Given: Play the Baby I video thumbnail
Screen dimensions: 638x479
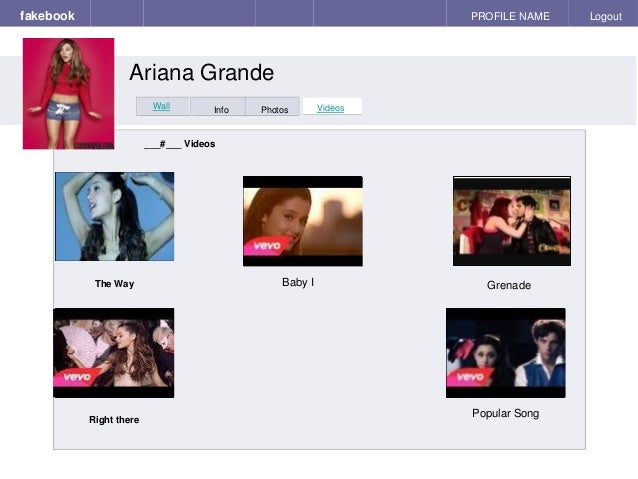Looking at the screenshot, I should [303, 221].
